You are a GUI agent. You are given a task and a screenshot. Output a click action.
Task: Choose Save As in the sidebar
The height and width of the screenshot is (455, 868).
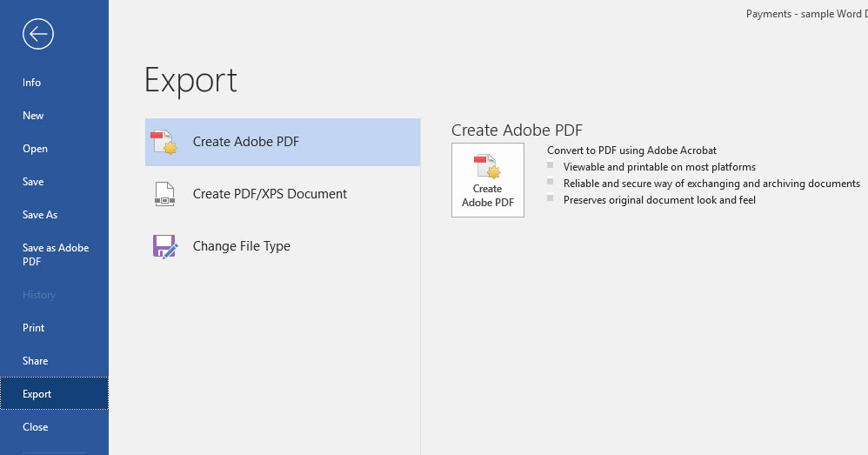pos(40,215)
